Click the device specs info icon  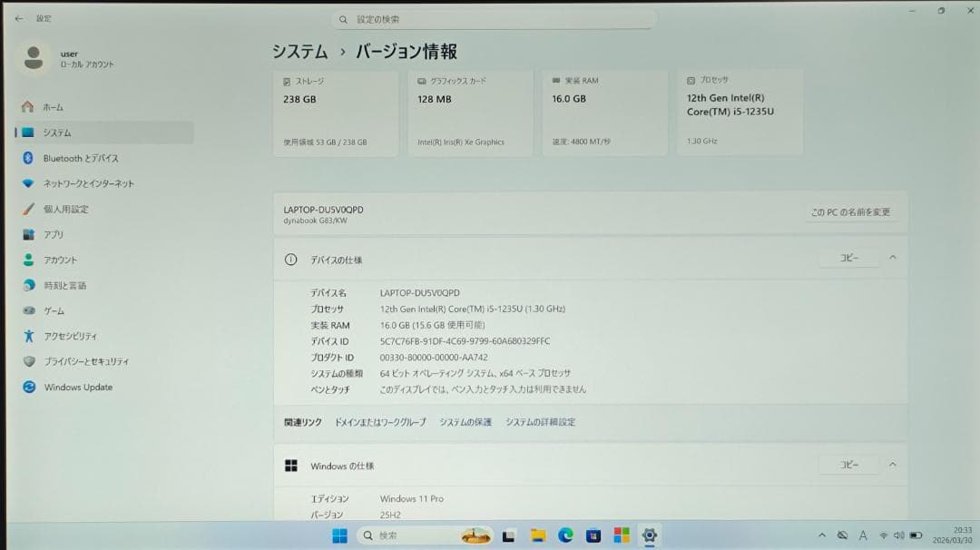point(290,260)
